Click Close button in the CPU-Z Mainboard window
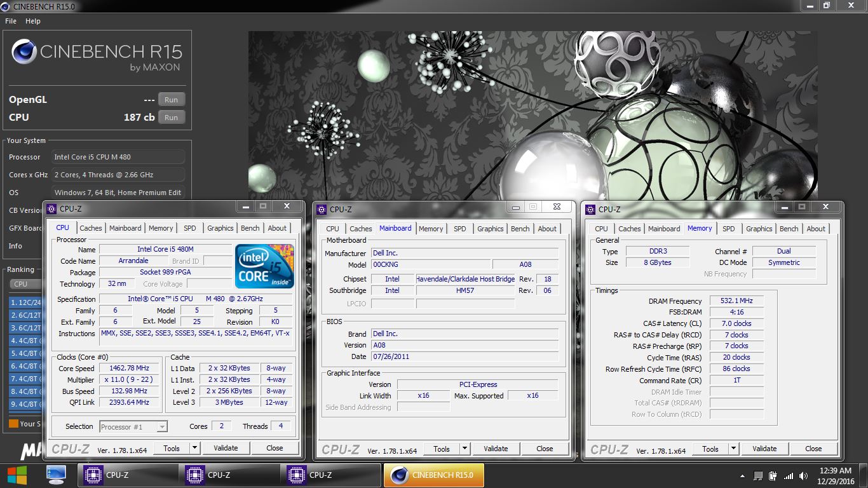The height and width of the screenshot is (488, 868). tap(545, 449)
